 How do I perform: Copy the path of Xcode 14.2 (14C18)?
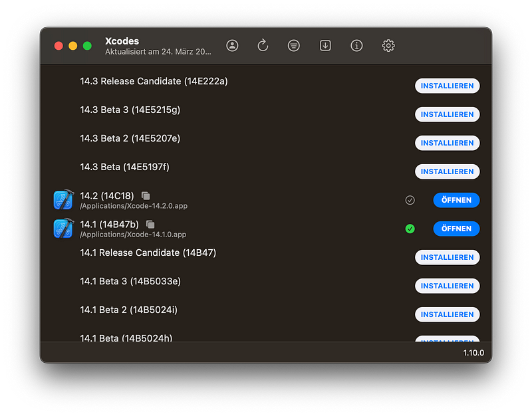[x=146, y=195]
